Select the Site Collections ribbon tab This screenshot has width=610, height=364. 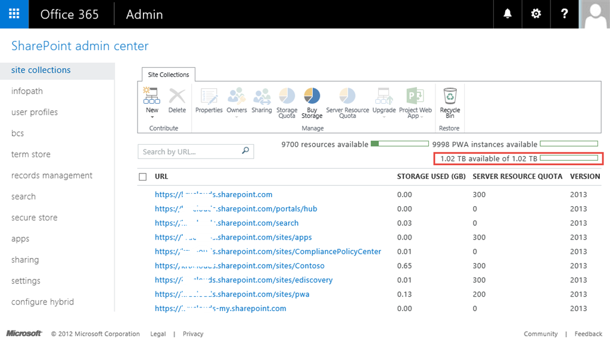click(x=169, y=74)
